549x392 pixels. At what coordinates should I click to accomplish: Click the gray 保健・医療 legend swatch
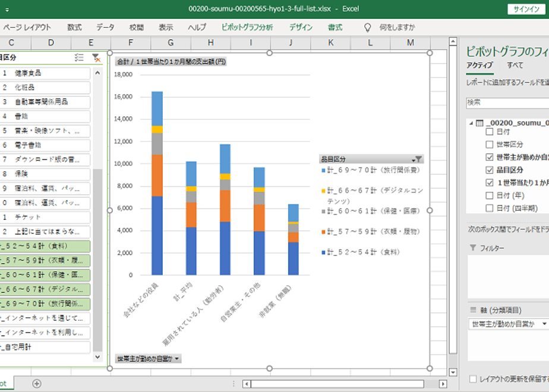[323, 211]
